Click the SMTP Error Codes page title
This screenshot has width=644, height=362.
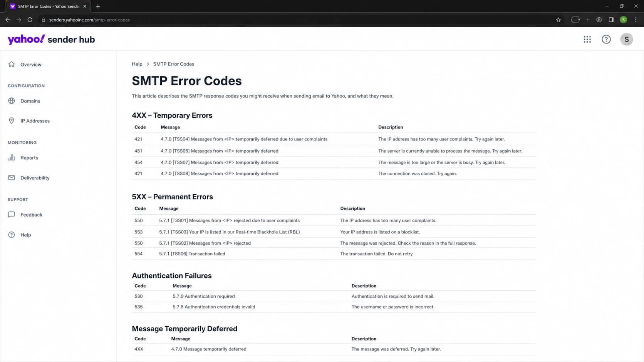point(187,81)
